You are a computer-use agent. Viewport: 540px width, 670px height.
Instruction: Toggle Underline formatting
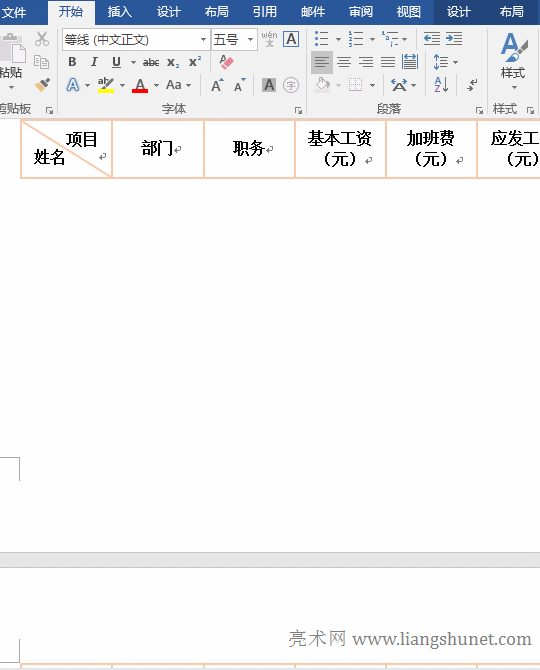click(x=116, y=62)
